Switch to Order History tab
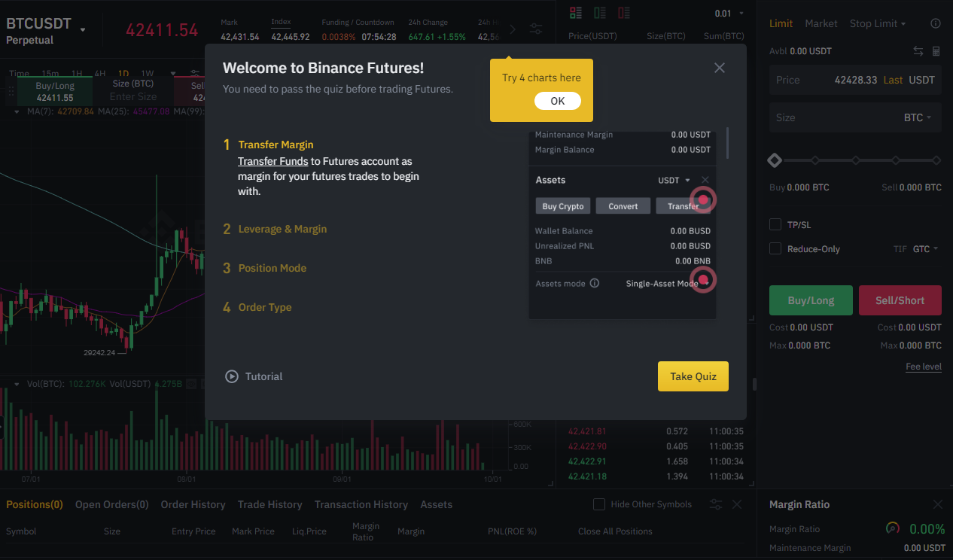 click(193, 504)
